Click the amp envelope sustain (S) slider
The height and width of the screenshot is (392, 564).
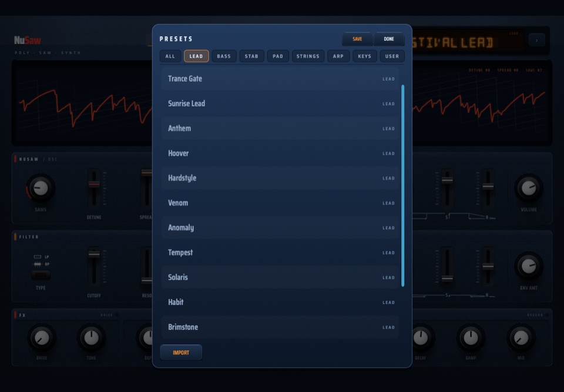point(447,180)
